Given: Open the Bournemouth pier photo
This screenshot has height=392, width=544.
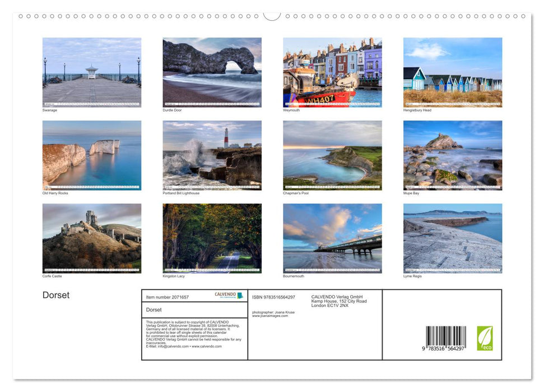Looking at the screenshot, I should pyautogui.click(x=332, y=239).
